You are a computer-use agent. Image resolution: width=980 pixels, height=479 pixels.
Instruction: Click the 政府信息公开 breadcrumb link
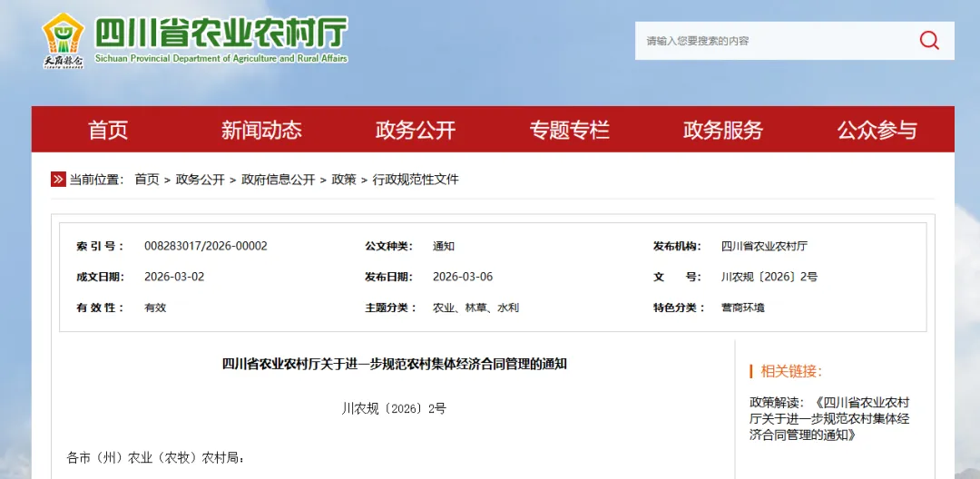[x=279, y=180]
